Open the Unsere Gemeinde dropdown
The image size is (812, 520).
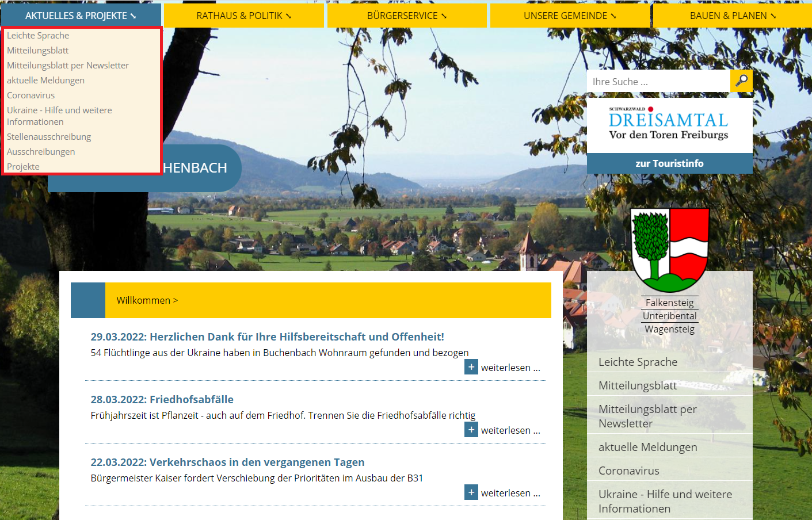(x=569, y=16)
